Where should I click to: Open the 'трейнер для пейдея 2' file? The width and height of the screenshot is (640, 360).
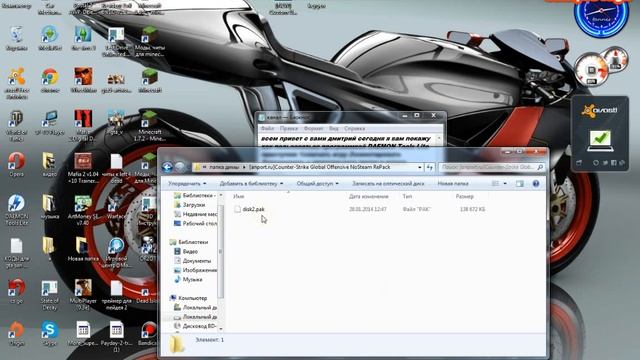click(x=116, y=295)
